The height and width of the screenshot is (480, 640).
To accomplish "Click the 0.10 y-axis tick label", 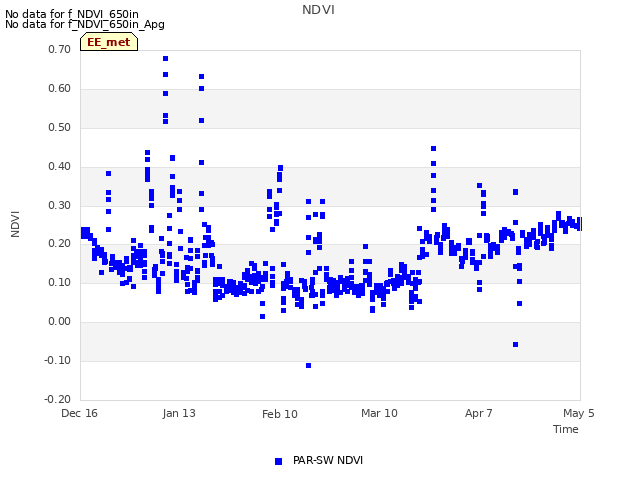I will click(60, 282).
